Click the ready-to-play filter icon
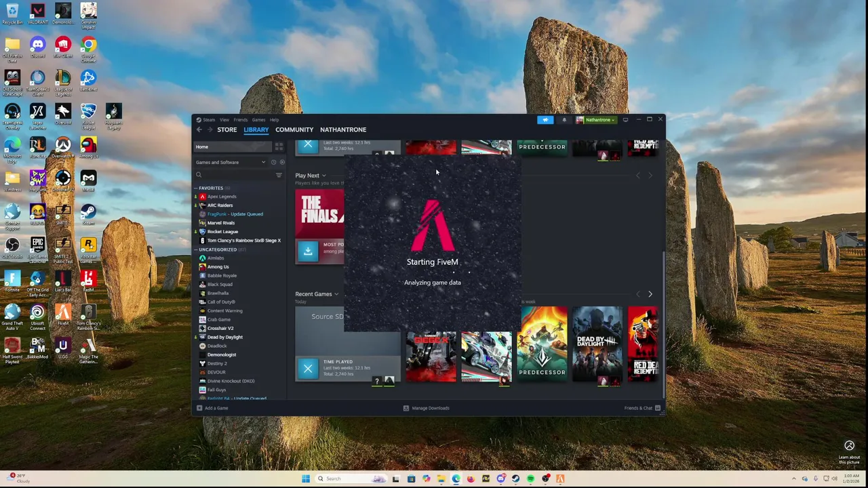 (x=282, y=162)
